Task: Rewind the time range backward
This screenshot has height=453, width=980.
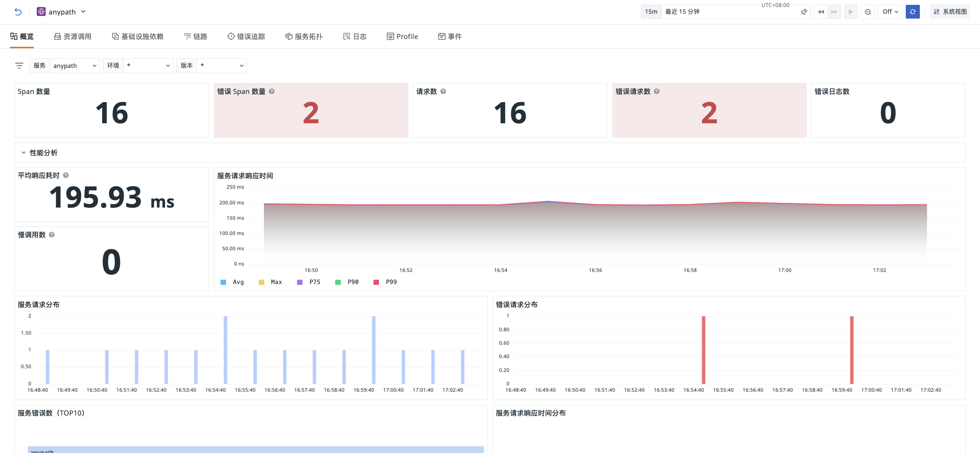Action: (x=821, y=12)
